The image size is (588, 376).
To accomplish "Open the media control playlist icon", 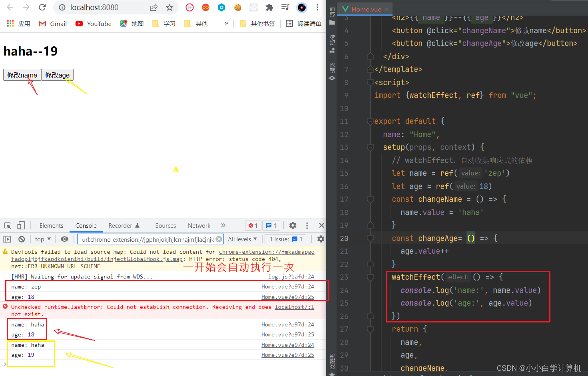I will 285,7.
